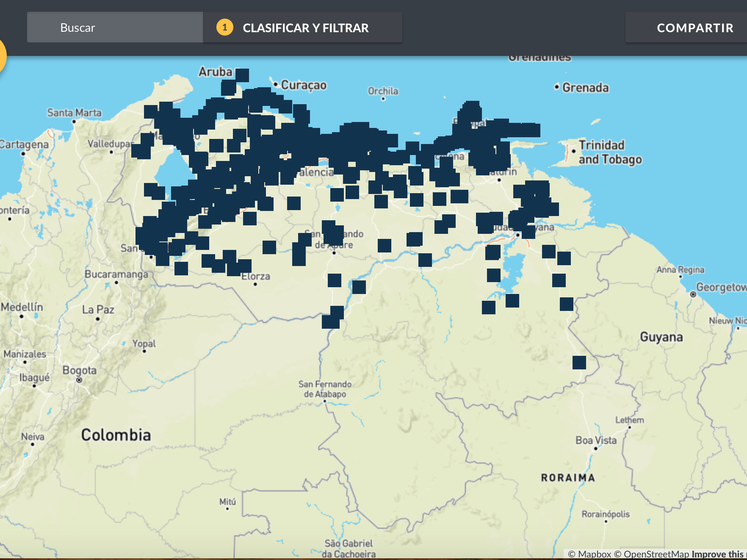Select lone marker east of San Fernando de Apure
747x560 pixels.
point(384,246)
